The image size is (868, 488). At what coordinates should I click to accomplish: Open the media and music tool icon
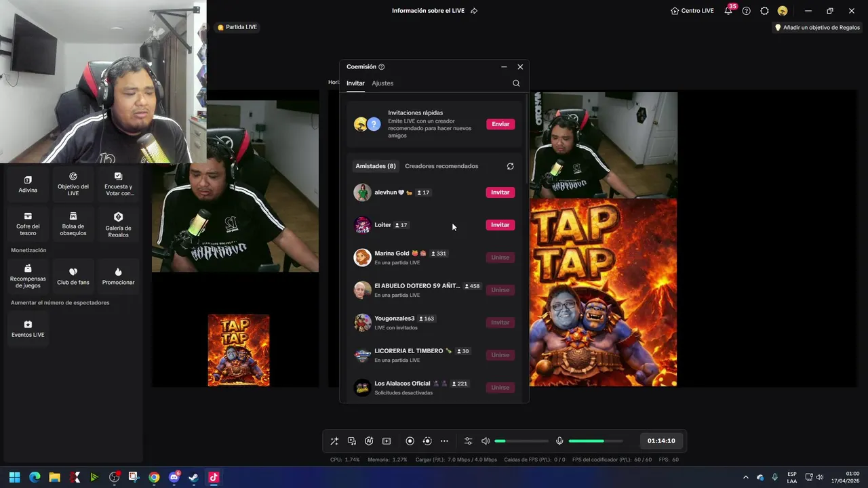pyautogui.click(x=352, y=441)
